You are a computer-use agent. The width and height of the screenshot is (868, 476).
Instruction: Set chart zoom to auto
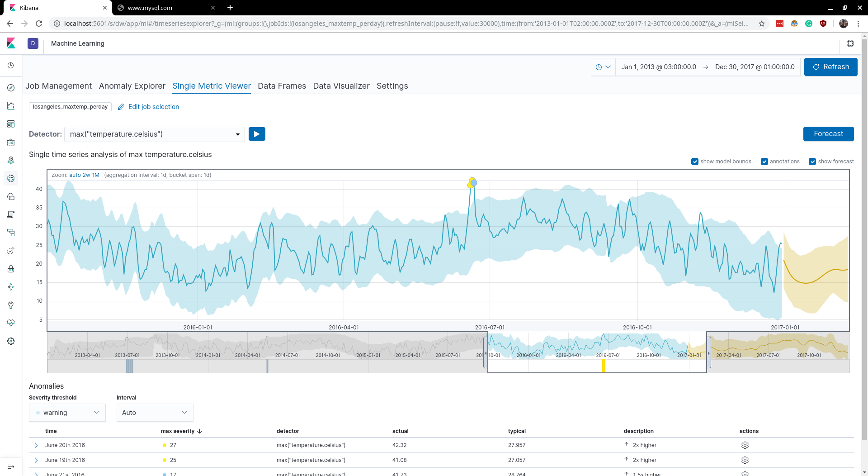(75, 175)
